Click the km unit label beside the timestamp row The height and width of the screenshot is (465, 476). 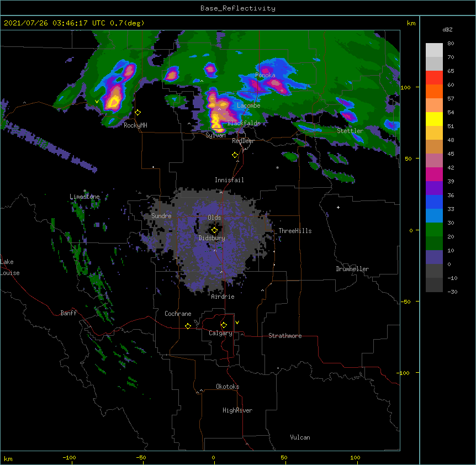click(x=411, y=23)
